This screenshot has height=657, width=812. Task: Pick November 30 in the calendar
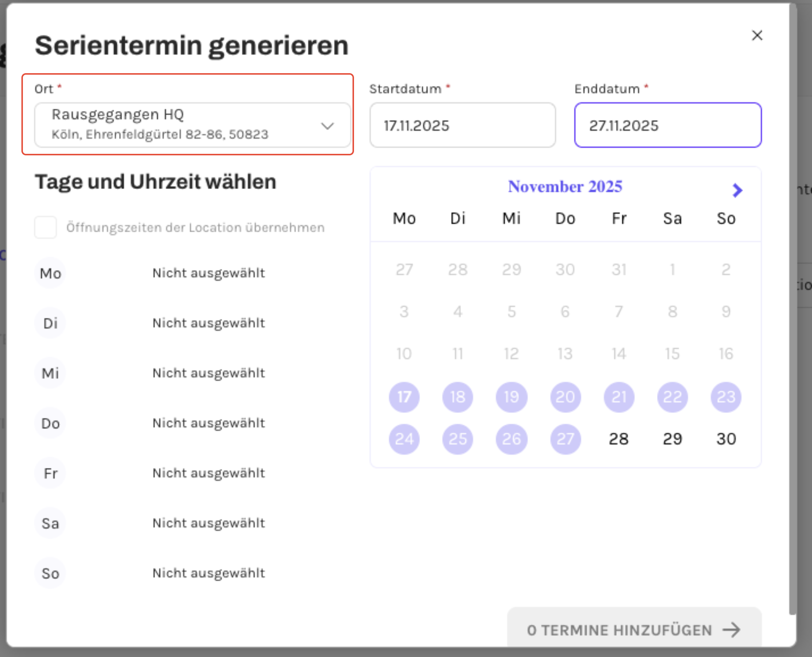(726, 439)
